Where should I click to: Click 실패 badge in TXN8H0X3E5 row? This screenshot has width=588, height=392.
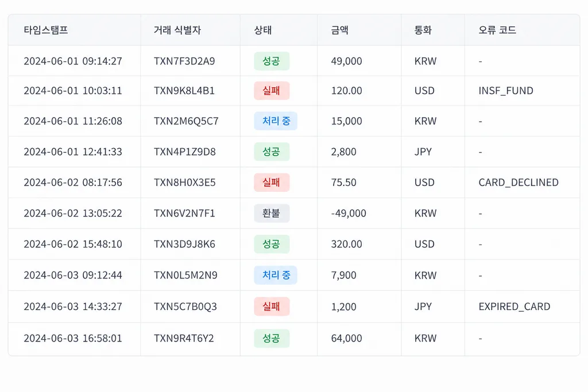click(x=272, y=183)
